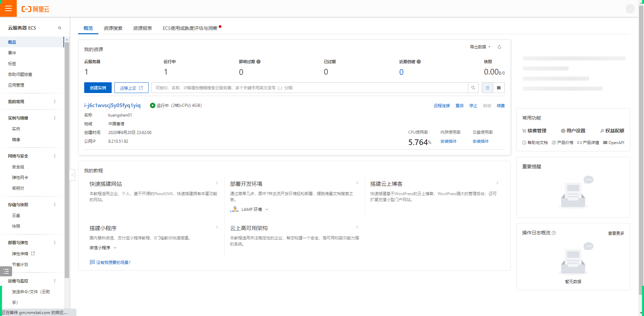644x316 pixels.
Task: Click the 近期创建 count value 0
Action: (x=401, y=72)
